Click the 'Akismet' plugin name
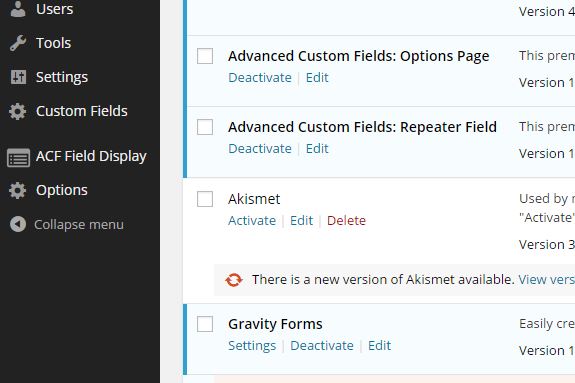The height and width of the screenshot is (383, 575). (x=254, y=199)
